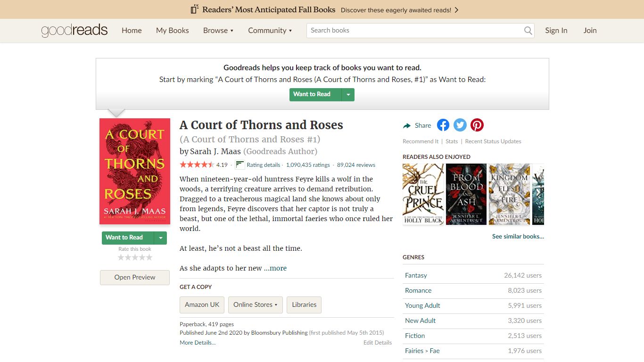This screenshot has height=362, width=644.
Task: Click the red average rating stars
Action: tap(197, 165)
